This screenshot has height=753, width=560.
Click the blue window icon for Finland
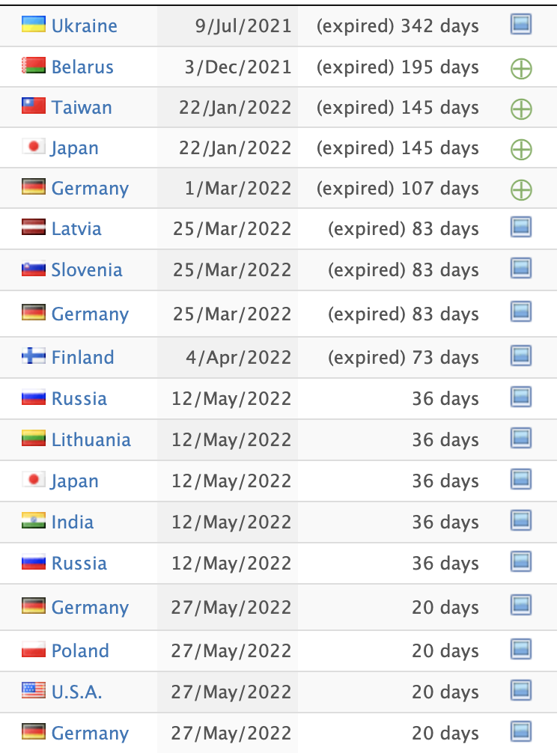coord(520,356)
